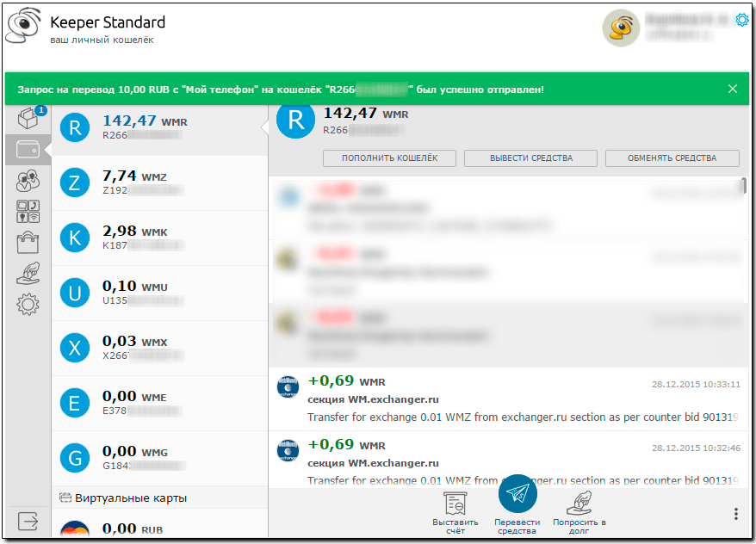Click the Keeper Standard ant logo
756x544 pixels.
click(22, 26)
